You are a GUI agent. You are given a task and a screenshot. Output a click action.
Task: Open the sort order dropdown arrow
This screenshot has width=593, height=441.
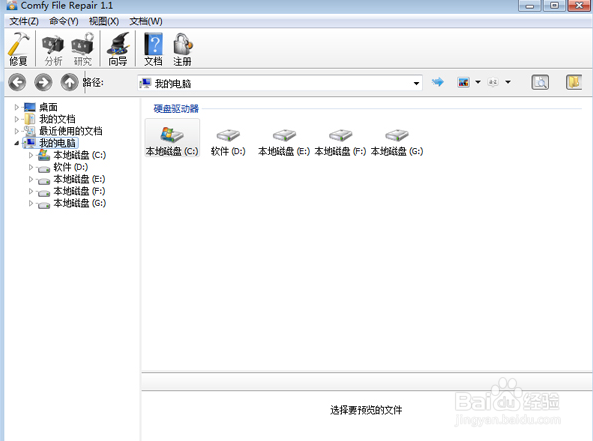(x=508, y=82)
